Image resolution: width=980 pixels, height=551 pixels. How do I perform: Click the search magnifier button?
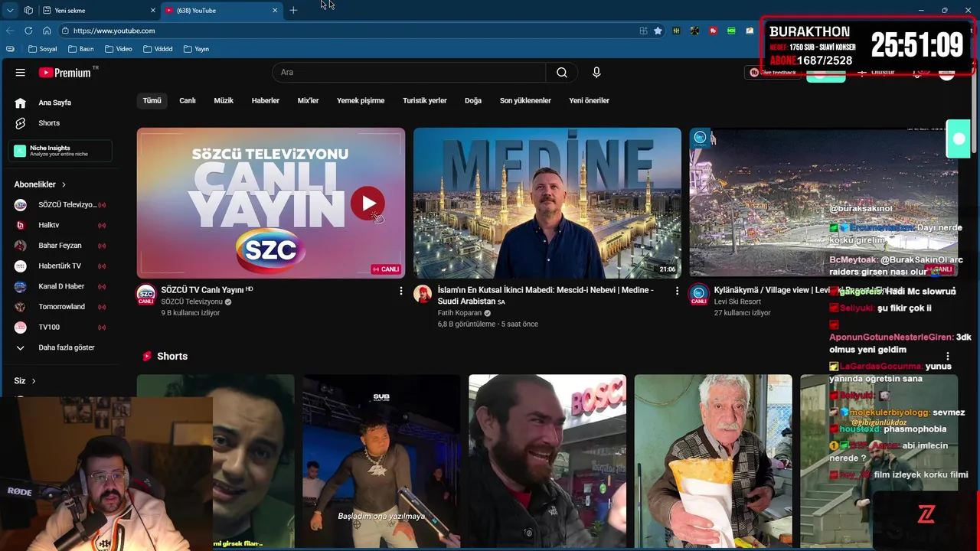pyautogui.click(x=562, y=73)
